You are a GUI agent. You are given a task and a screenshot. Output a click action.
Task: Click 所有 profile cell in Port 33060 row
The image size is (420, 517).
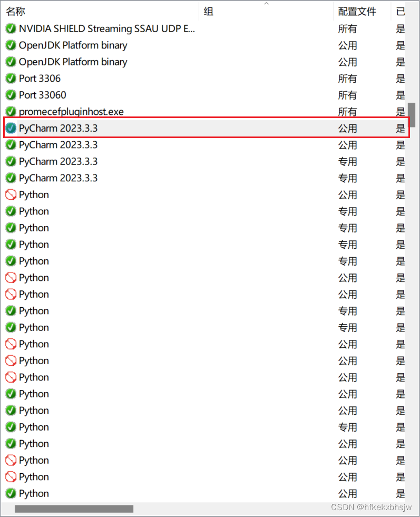pos(347,95)
